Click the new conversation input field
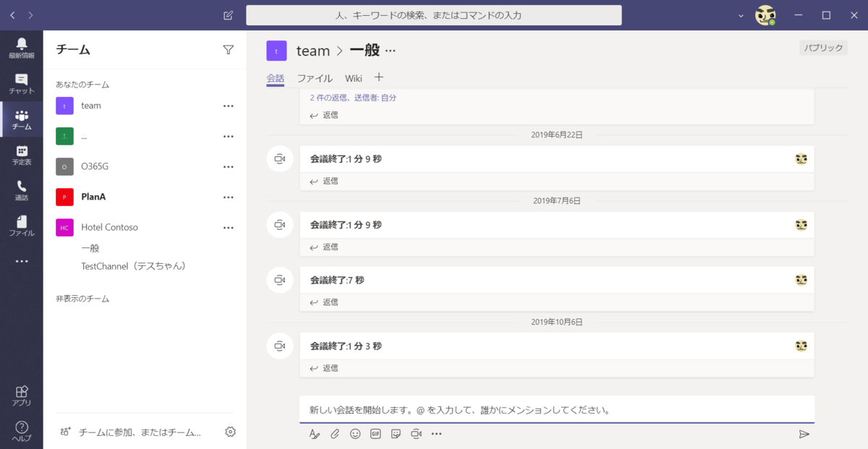This screenshot has width=868, height=449. [x=557, y=409]
